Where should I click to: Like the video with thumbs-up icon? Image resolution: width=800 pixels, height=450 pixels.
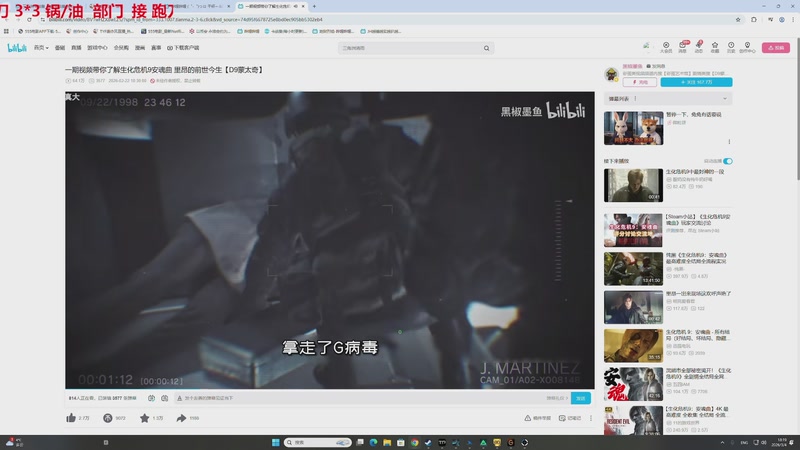(71, 418)
